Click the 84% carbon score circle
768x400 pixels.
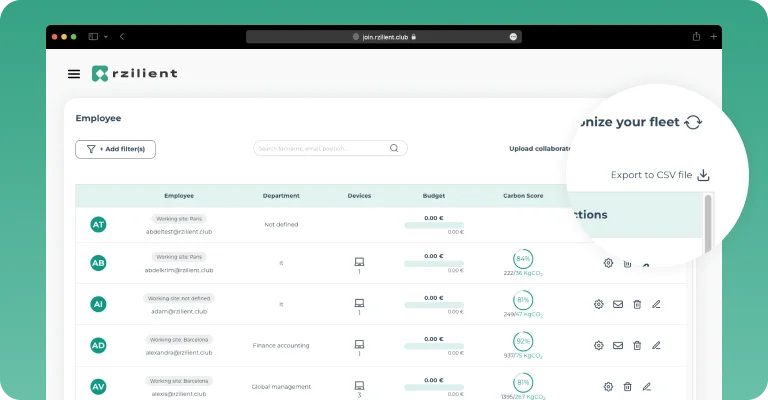pyautogui.click(x=523, y=259)
